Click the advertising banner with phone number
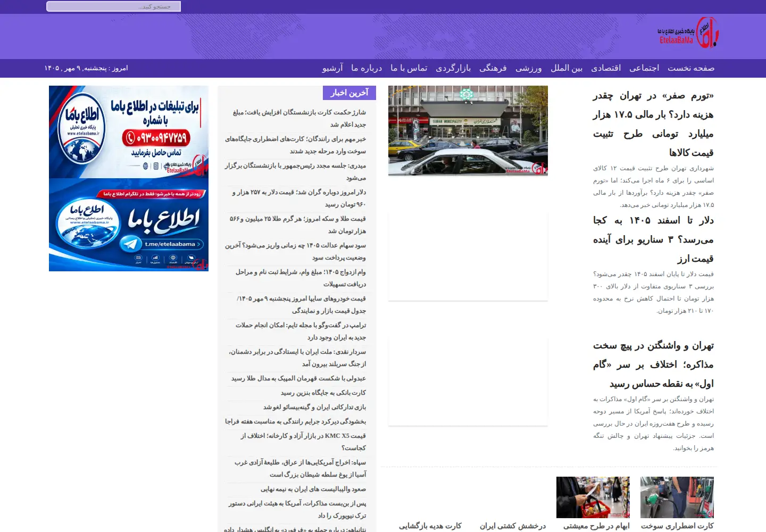The image size is (766, 532). pos(129,132)
